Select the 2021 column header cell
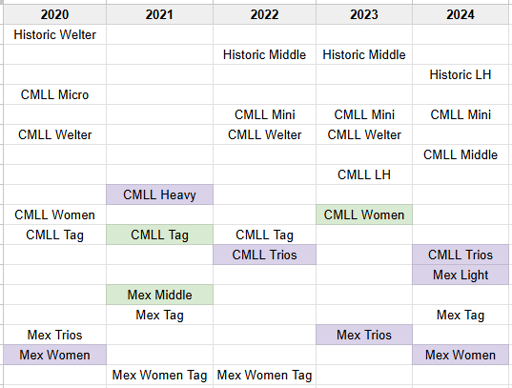Screen dimensions: 512x388 (160, 15)
